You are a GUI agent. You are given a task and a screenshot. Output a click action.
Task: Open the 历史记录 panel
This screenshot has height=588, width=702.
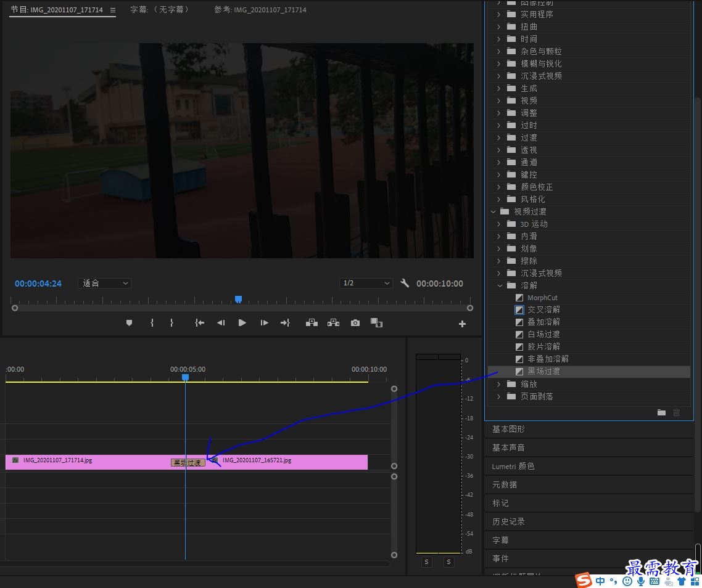pos(508,521)
